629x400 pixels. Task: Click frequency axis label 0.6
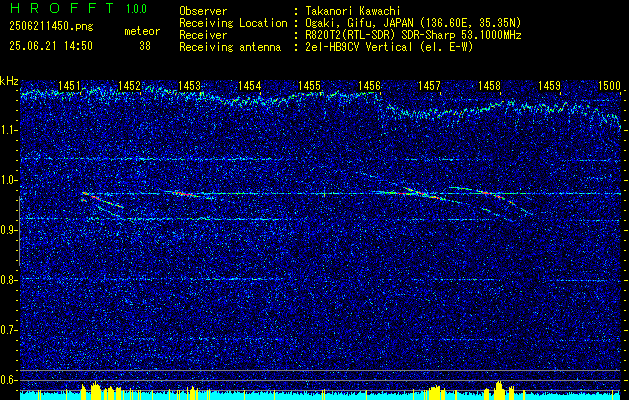(x=9, y=380)
